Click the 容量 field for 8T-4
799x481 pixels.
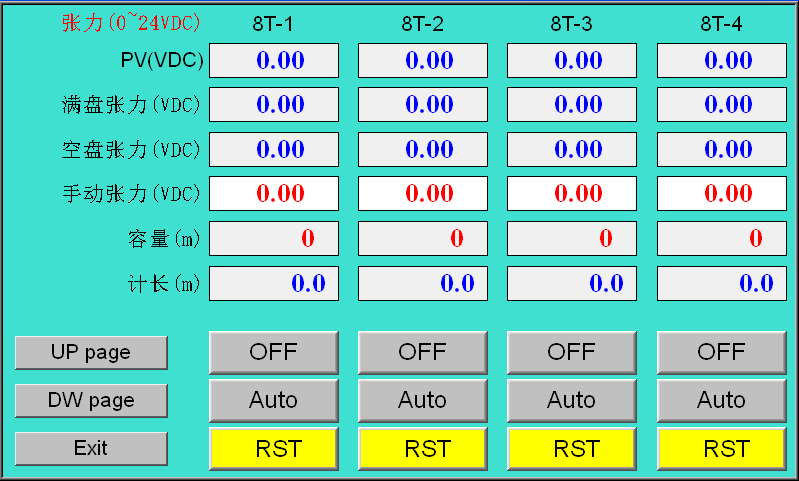point(721,238)
